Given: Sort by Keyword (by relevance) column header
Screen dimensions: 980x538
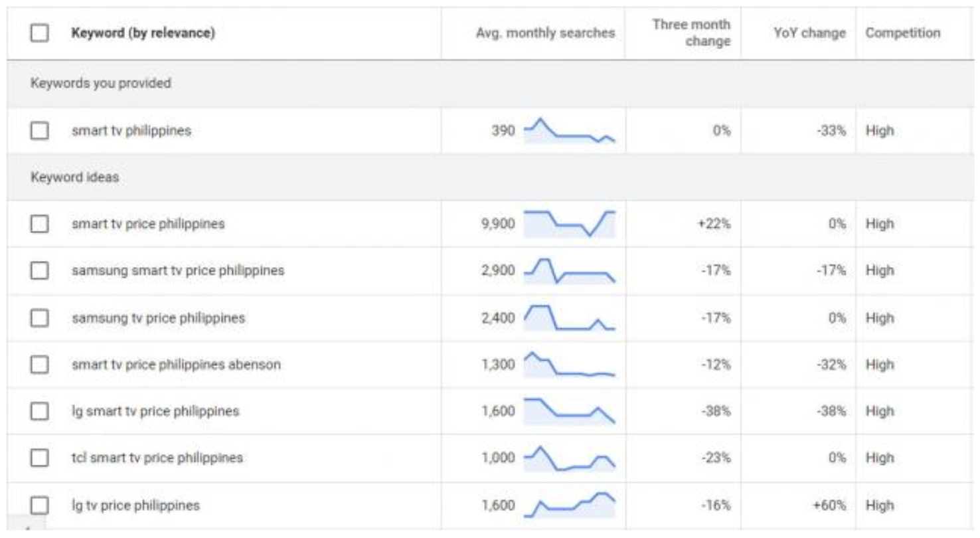Looking at the screenshot, I should 143,33.
